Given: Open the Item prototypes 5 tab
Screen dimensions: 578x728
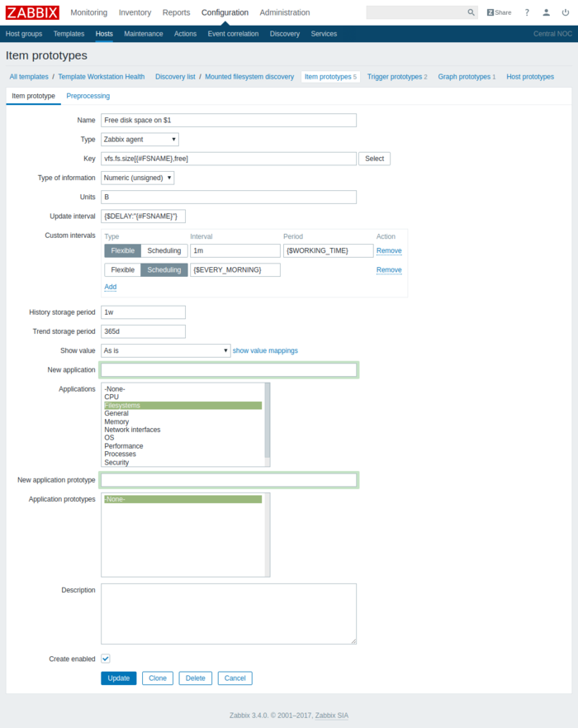Looking at the screenshot, I should coord(330,77).
